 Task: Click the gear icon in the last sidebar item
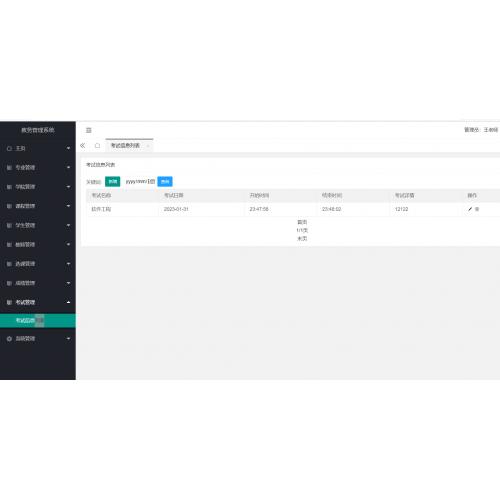(x=9, y=339)
